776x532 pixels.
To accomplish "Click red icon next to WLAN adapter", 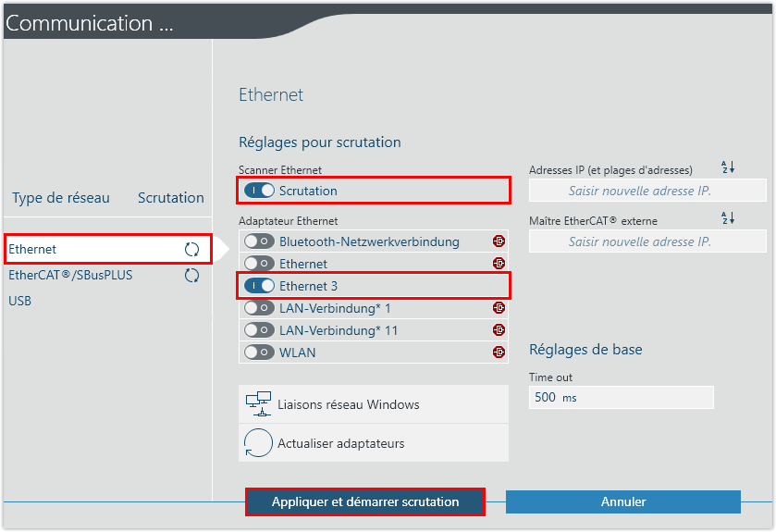I will click(x=499, y=353).
